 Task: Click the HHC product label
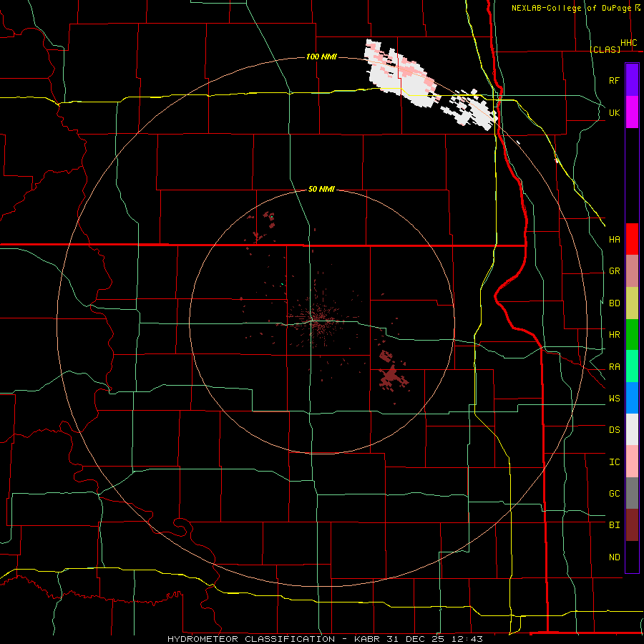[x=628, y=43]
